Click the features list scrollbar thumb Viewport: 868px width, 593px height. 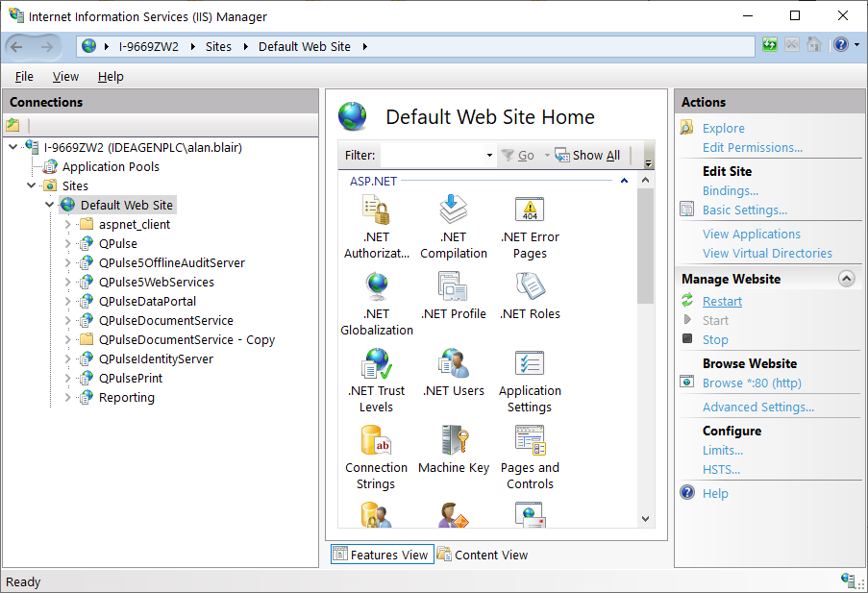pos(645,246)
